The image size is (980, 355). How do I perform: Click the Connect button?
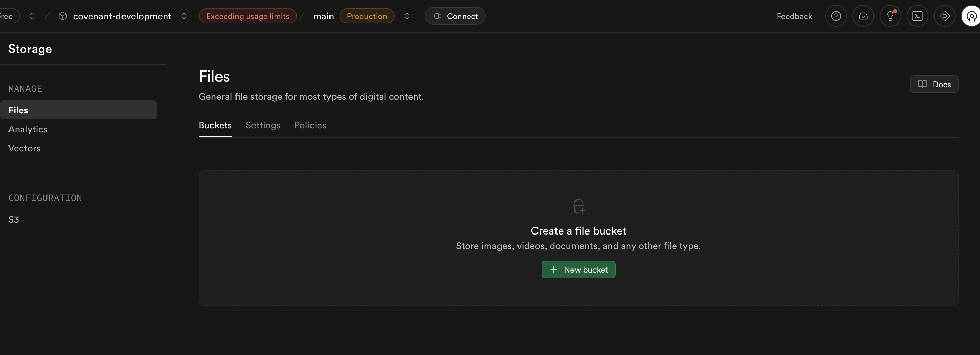[x=455, y=16]
